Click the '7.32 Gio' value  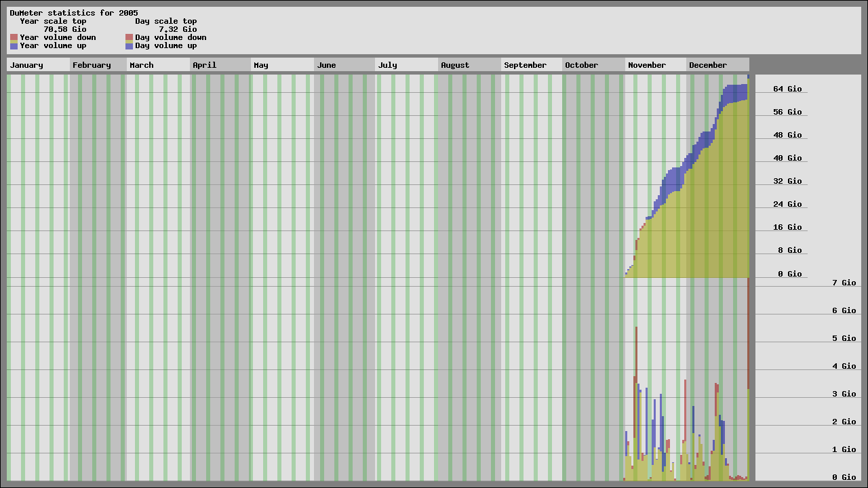pyautogui.click(x=178, y=29)
